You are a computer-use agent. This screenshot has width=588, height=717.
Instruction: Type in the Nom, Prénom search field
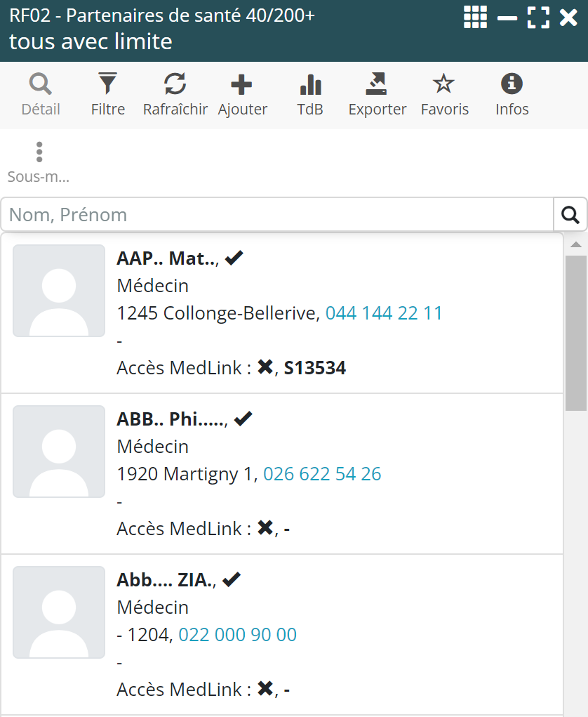point(277,215)
